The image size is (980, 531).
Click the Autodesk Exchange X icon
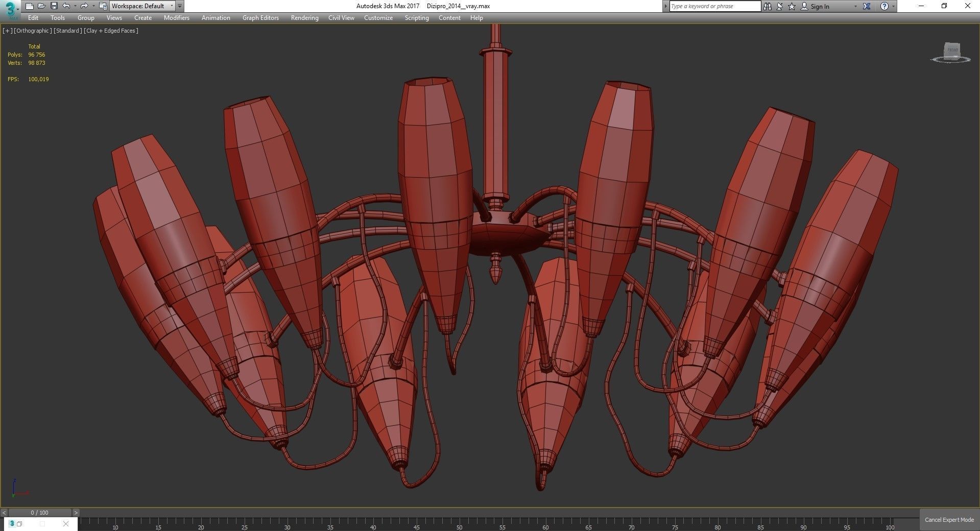[867, 6]
